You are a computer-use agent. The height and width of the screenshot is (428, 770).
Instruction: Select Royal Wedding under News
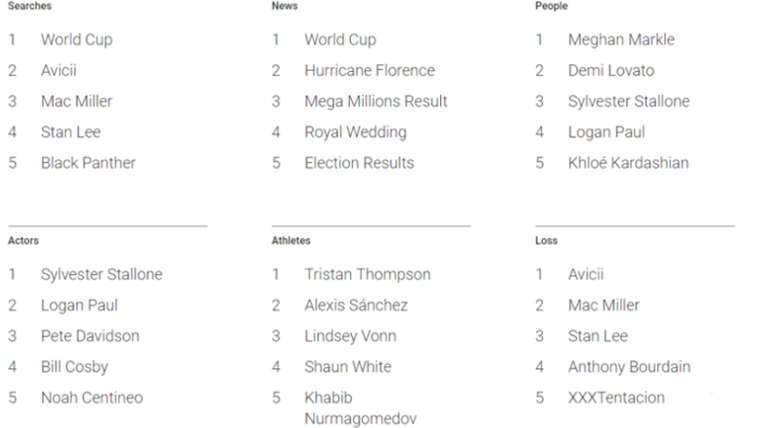355,132
